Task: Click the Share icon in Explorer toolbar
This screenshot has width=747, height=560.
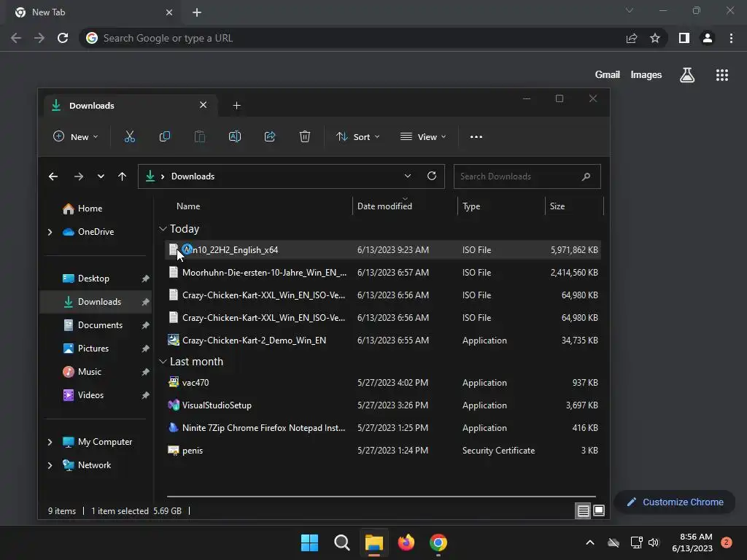Action: pyautogui.click(x=270, y=136)
